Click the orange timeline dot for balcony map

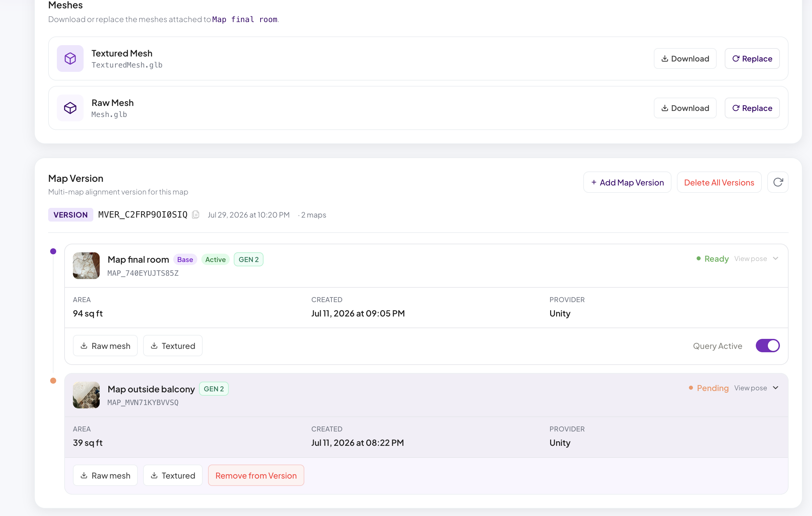click(x=53, y=381)
